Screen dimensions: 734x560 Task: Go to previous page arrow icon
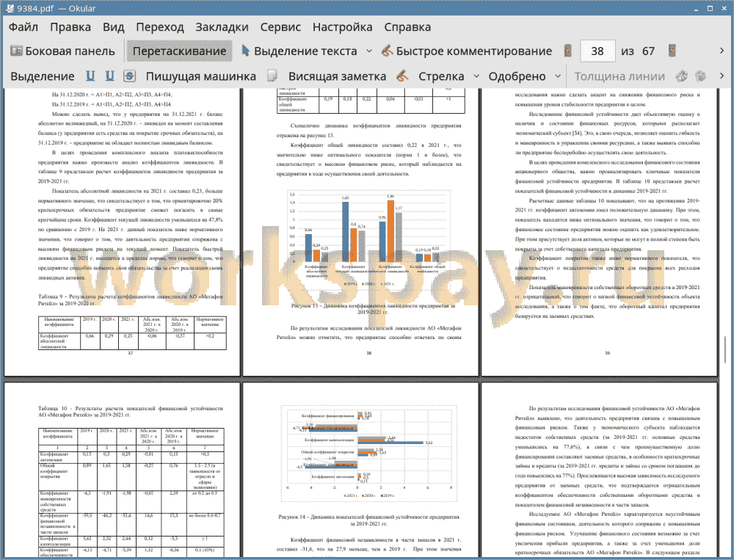coord(568,51)
